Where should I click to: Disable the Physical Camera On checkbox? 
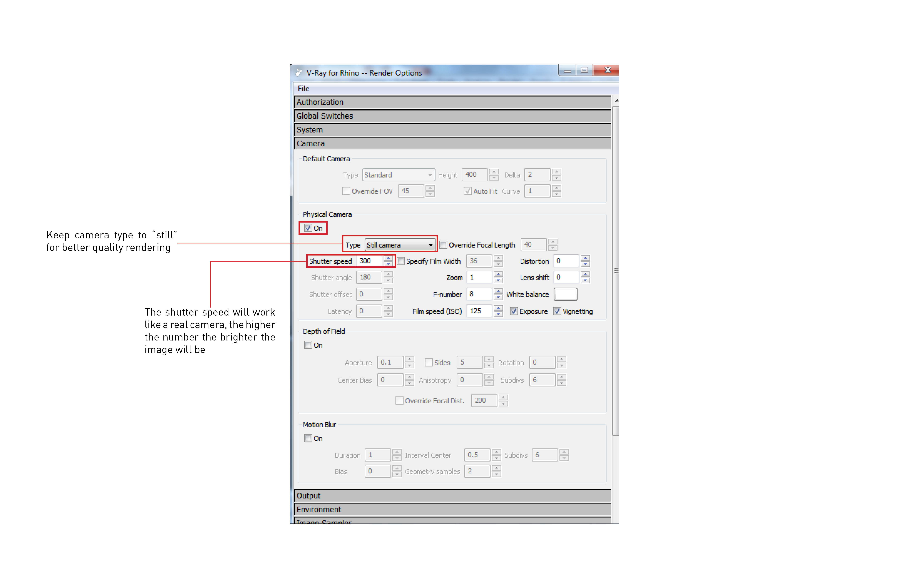tap(308, 228)
